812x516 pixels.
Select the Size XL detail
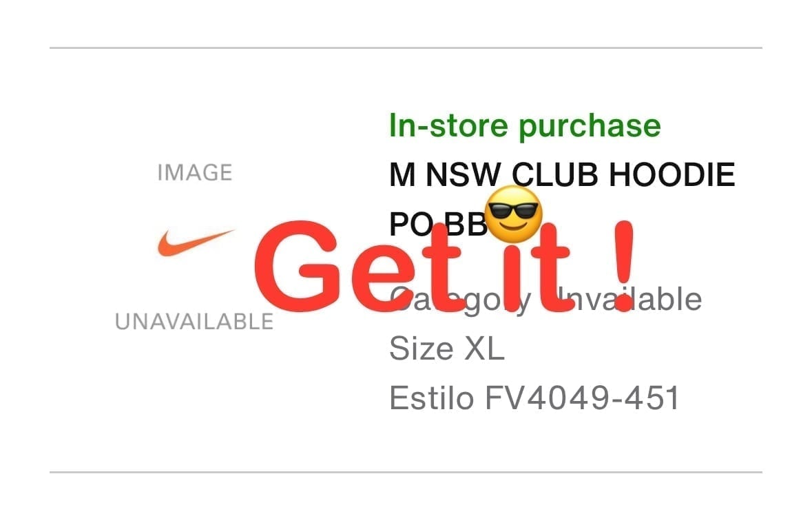(x=447, y=348)
